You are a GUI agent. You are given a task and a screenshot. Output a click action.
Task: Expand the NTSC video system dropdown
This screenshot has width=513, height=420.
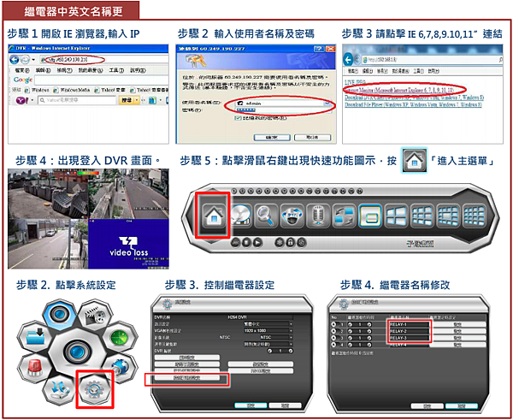click(291, 337)
